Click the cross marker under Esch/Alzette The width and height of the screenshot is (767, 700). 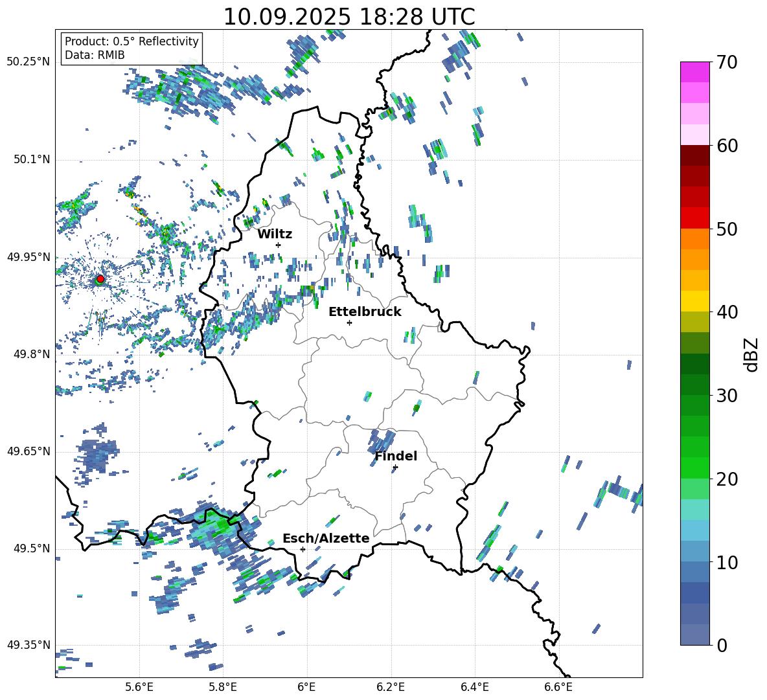[303, 549]
